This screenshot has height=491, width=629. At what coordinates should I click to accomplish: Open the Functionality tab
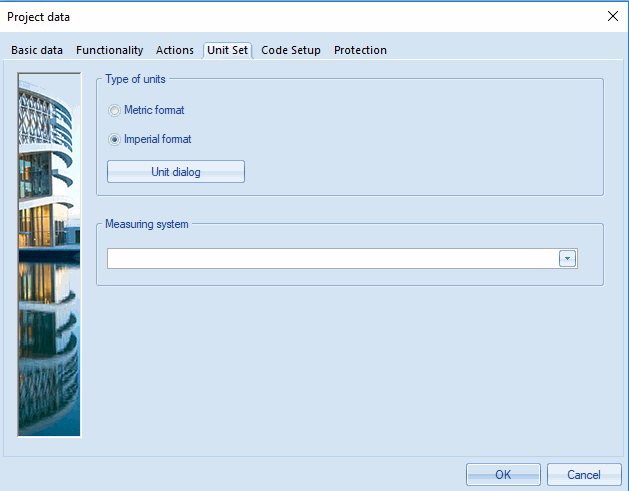pyautogui.click(x=109, y=50)
